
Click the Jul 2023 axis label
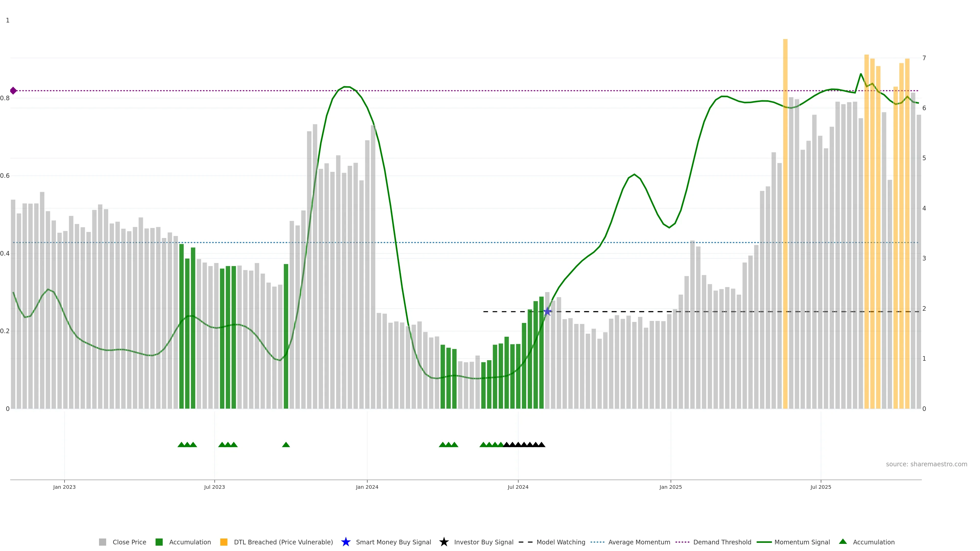click(214, 487)
